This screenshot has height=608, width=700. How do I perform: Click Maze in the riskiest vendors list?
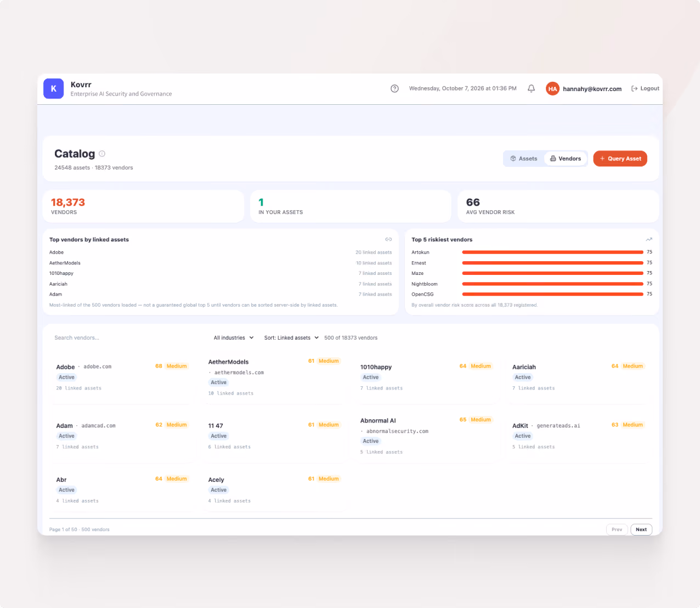coord(417,273)
